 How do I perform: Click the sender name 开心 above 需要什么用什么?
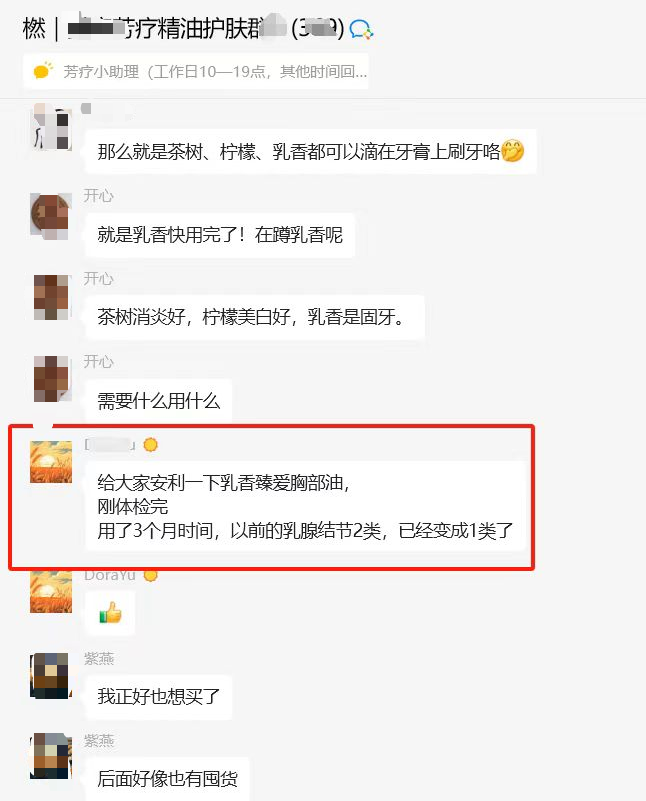point(99,361)
